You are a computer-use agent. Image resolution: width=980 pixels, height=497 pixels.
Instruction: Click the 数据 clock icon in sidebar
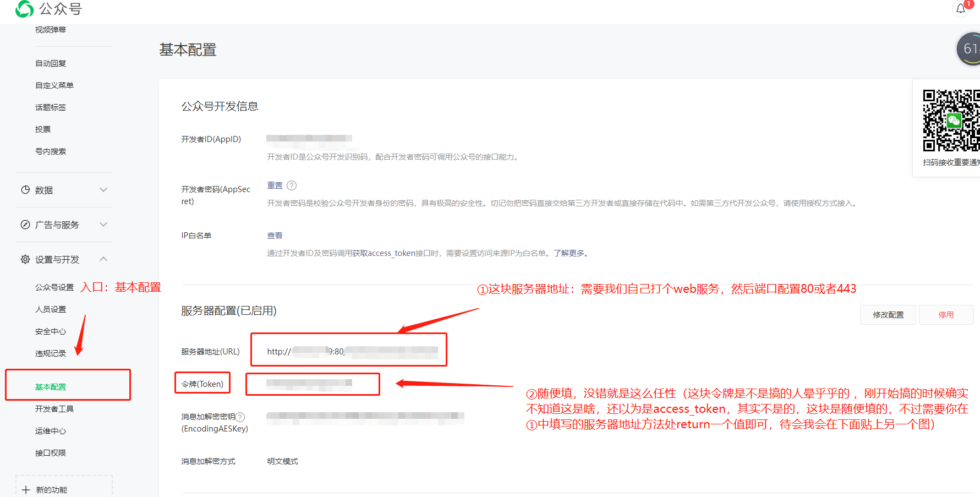click(x=25, y=190)
